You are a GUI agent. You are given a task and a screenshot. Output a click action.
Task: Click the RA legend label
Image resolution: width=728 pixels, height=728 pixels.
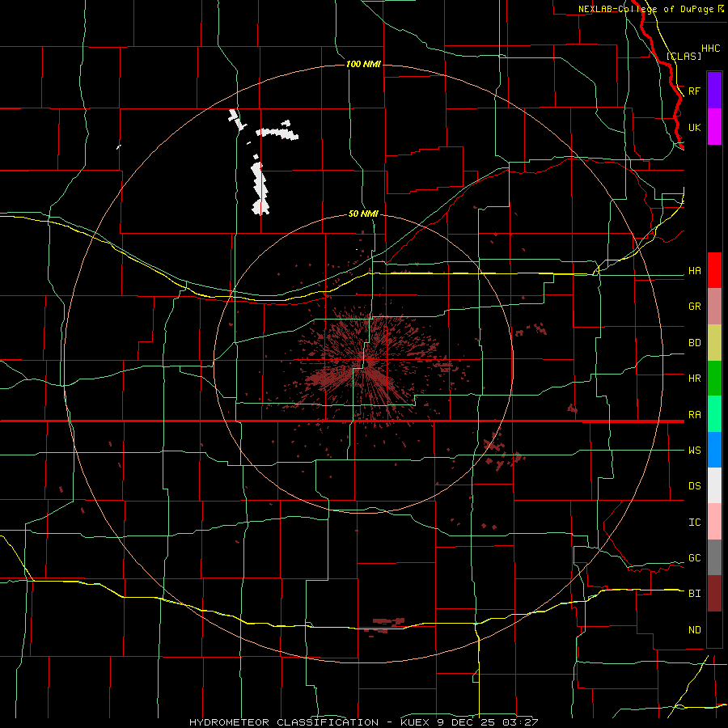point(695,415)
